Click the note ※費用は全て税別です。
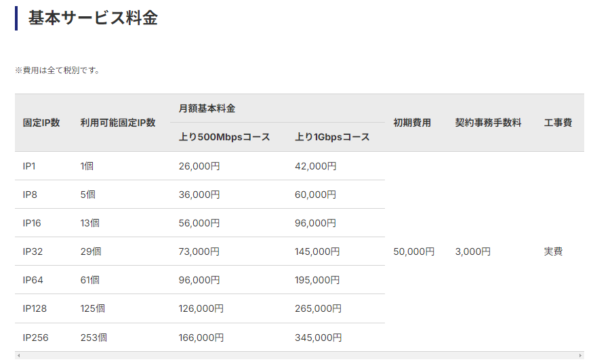This screenshot has width=591, height=364. tap(58, 70)
